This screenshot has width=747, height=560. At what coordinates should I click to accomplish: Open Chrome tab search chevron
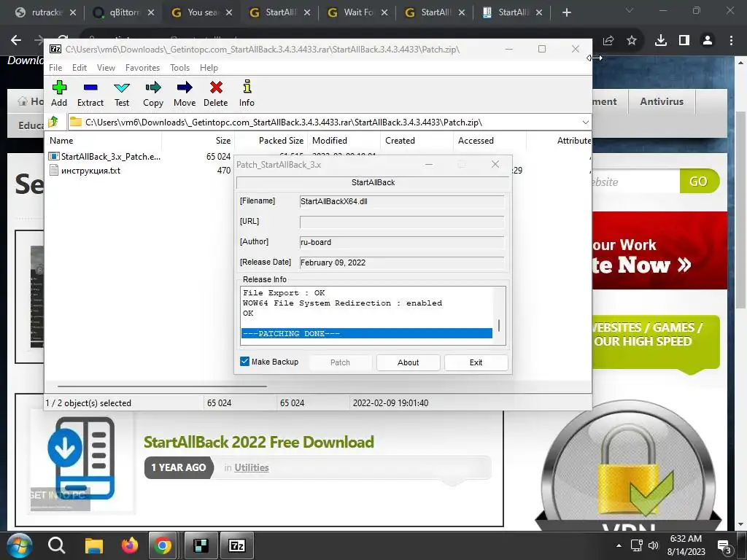630,10
